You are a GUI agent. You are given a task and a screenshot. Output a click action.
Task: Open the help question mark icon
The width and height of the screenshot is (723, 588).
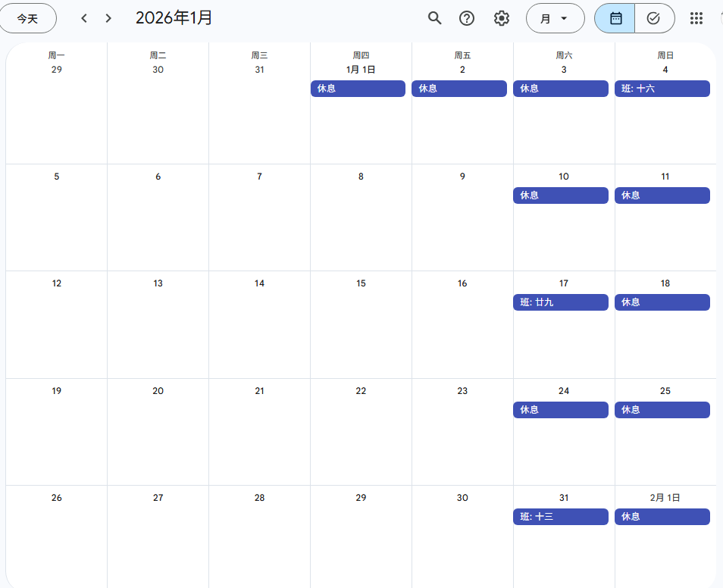pyautogui.click(x=467, y=18)
